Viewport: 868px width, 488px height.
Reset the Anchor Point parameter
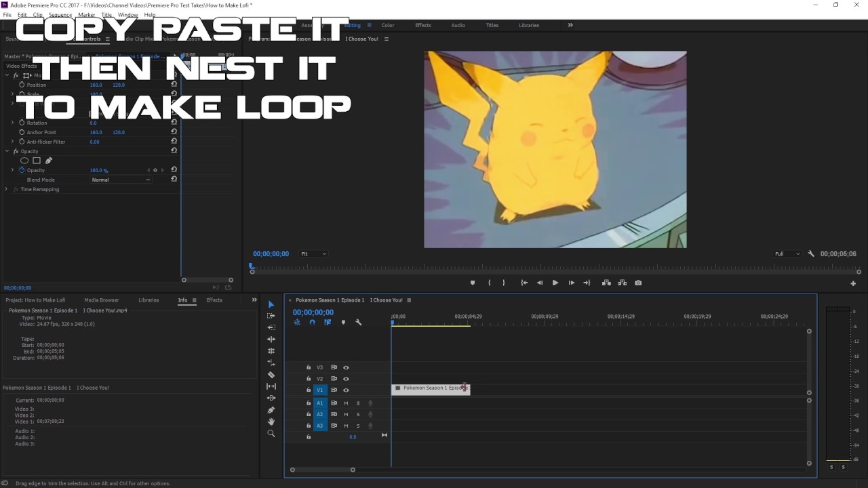tap(174, 132)
